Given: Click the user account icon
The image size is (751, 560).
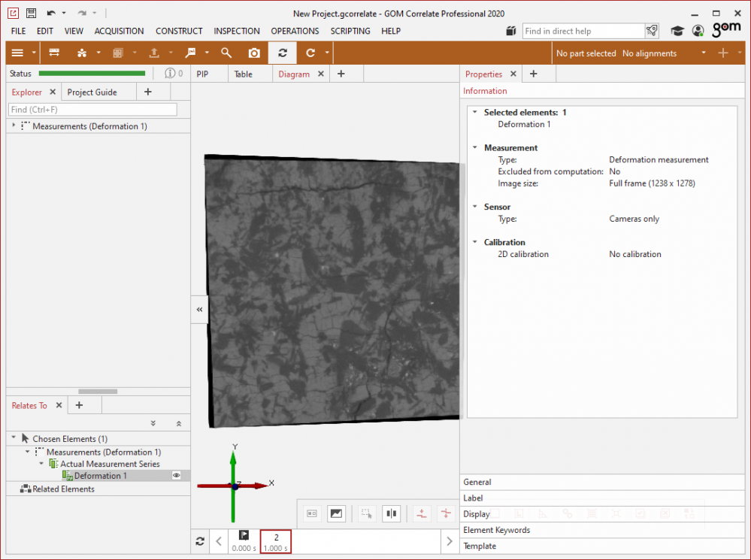Looking at the screenshot, I should point(698,31).
